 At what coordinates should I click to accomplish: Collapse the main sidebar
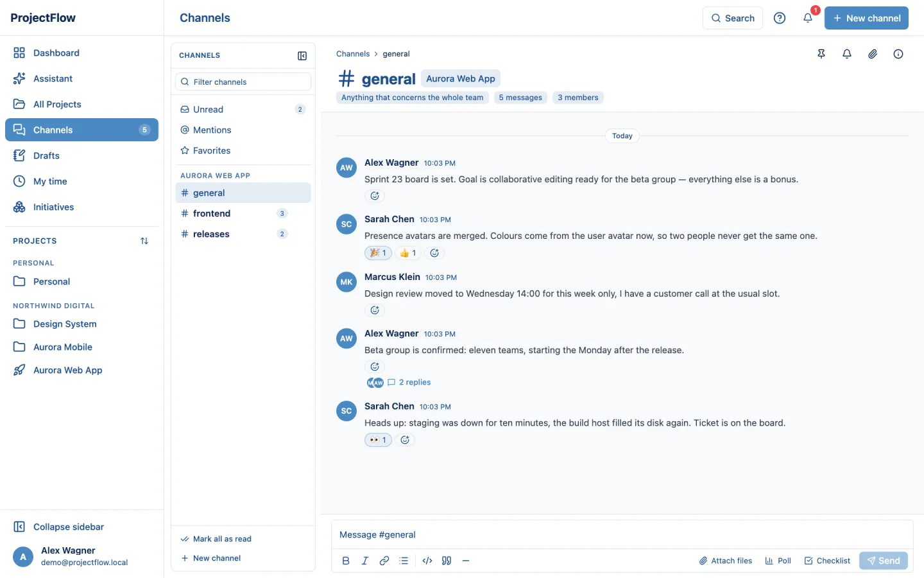click(81, 527)
